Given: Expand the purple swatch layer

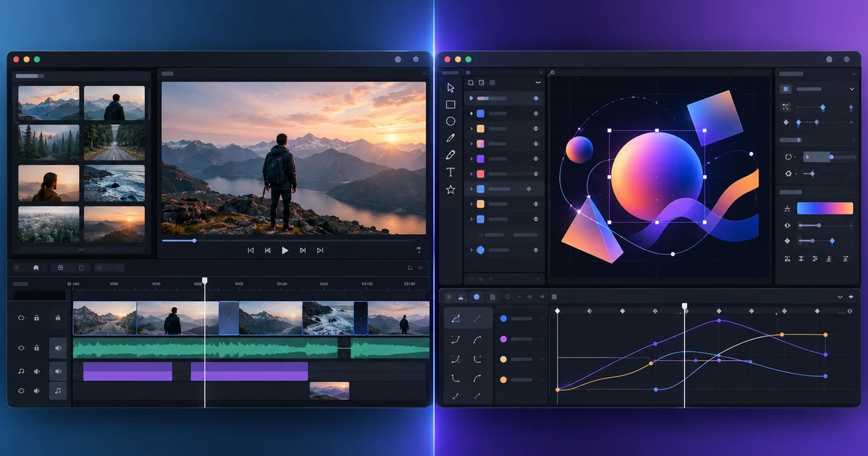Looking at the screenshot, I should click(x=472, y=159).
